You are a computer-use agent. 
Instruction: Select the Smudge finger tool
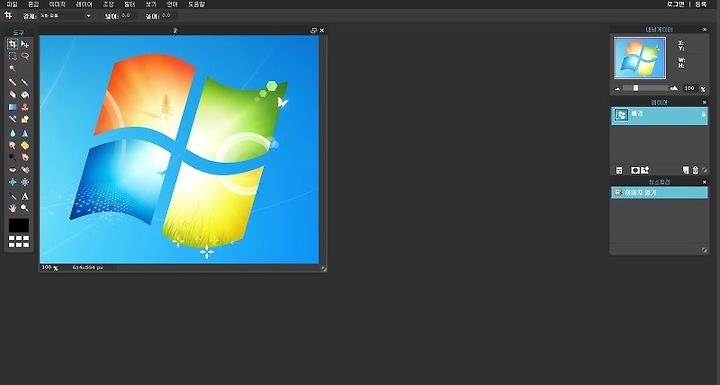12,145
